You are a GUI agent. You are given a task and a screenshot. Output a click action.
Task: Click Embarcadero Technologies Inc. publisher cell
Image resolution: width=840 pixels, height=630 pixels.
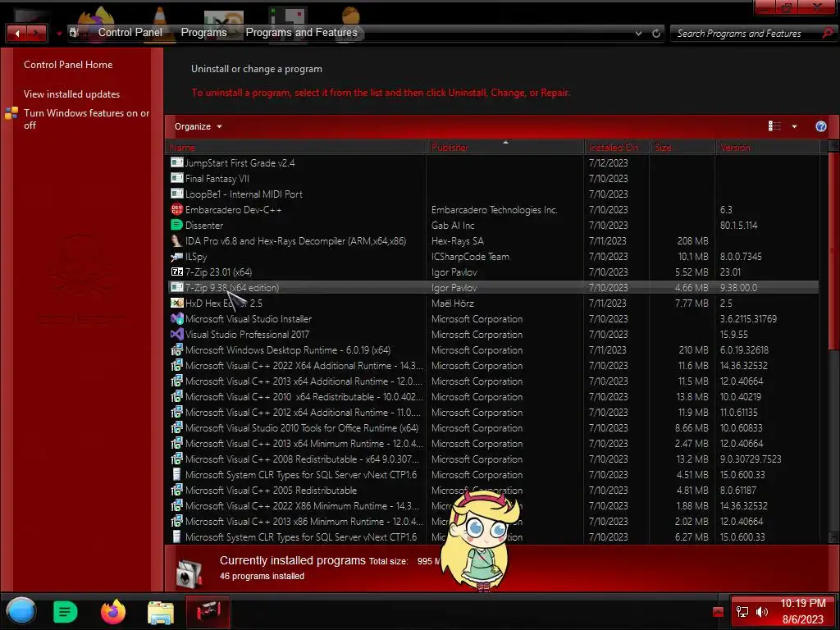tap(495, 210)
